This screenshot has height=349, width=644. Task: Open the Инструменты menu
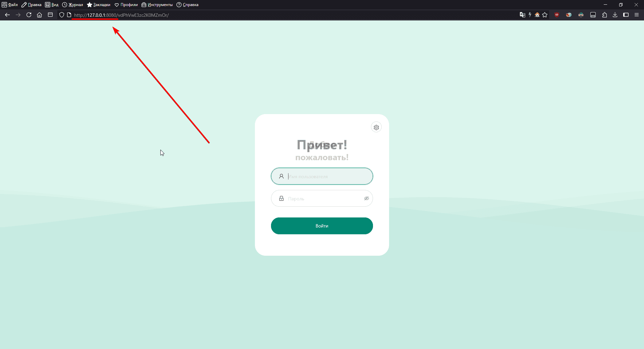click(157, 5)
